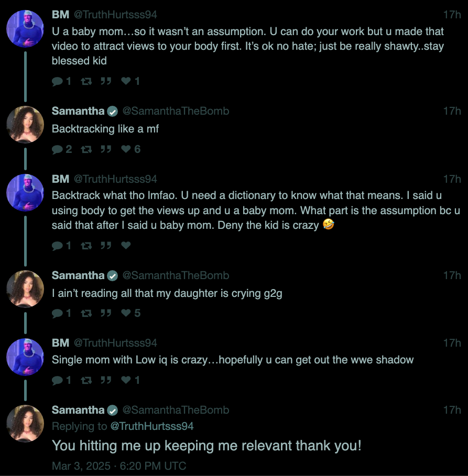This screenshot has width=468, height=476.
Task: Quote the "Backtracking like a mf" tweet
Action: click(105, 149)
